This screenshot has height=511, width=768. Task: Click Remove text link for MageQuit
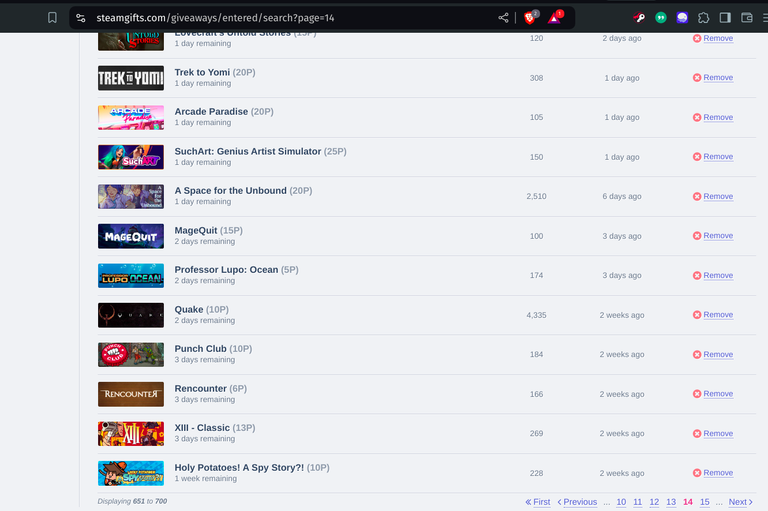point(718,236)
